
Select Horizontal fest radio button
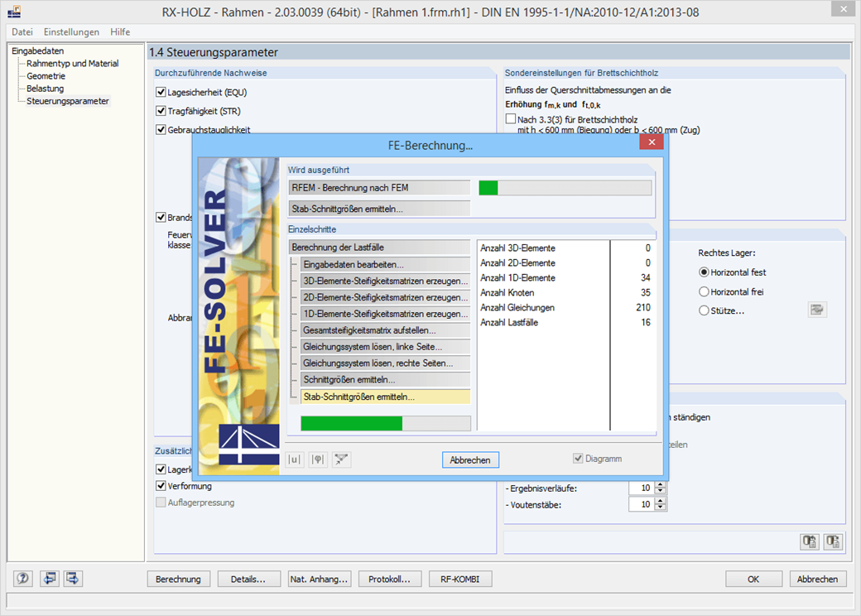pyautogui.click(x=704, y=272)
